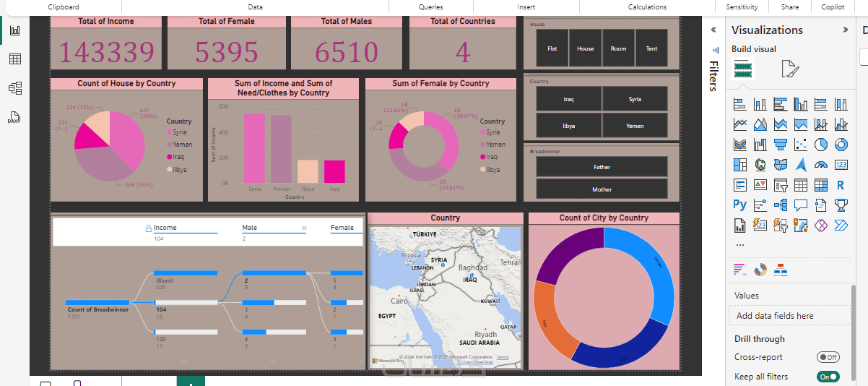Choose the R script visual icon

(841, 185)
